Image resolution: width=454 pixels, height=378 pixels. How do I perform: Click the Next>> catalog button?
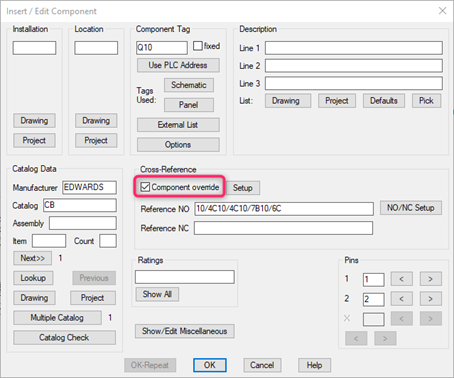33,258
